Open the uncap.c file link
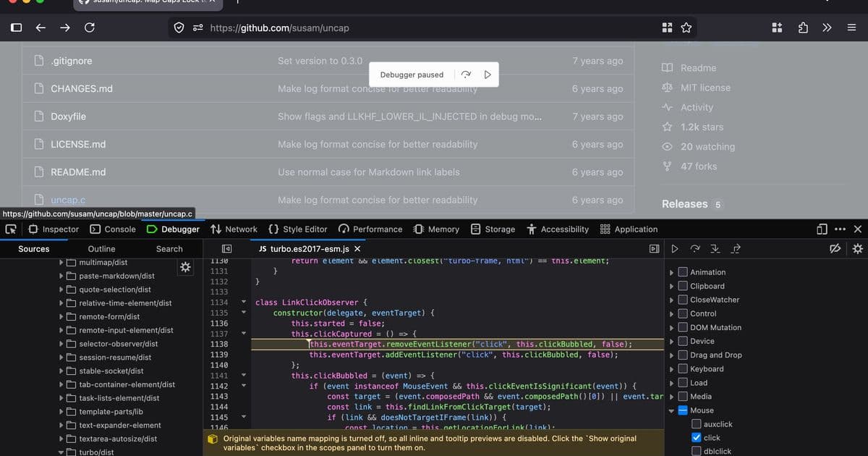This screenshot has width=868, height=456. click(x=68, y=200)
